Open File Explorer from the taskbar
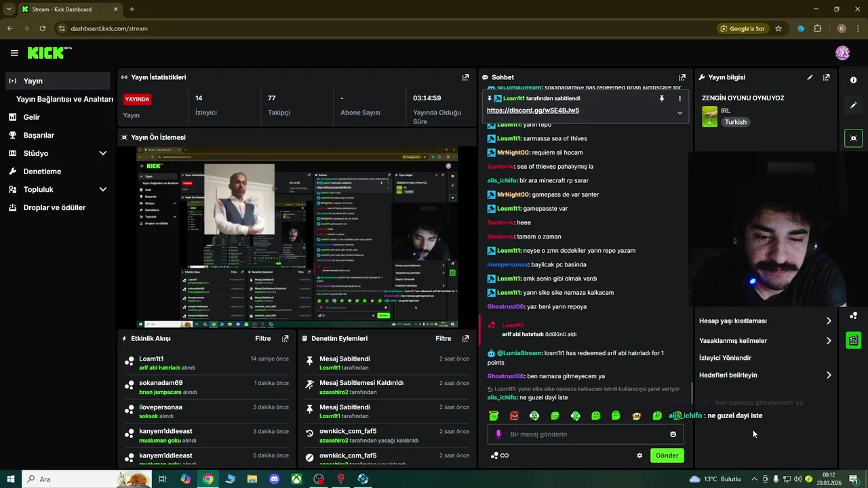Viewport: 868px width, 488px height. (x=252, y=479)
